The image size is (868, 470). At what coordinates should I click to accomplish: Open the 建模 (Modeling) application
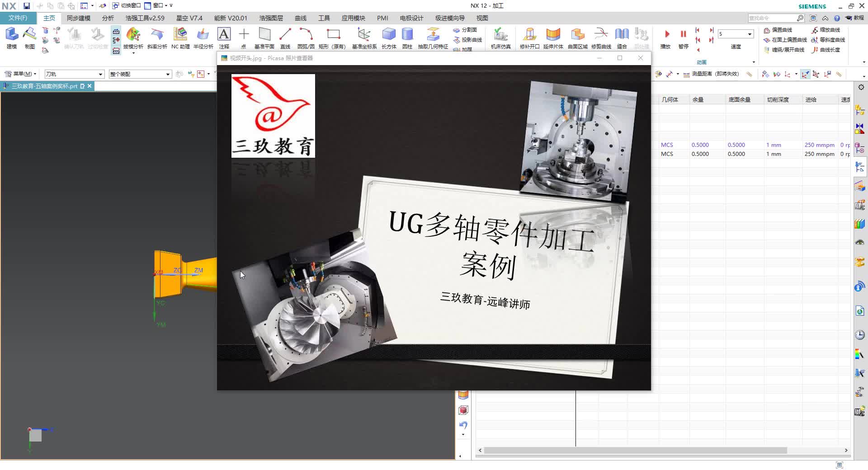pos(12,38)
